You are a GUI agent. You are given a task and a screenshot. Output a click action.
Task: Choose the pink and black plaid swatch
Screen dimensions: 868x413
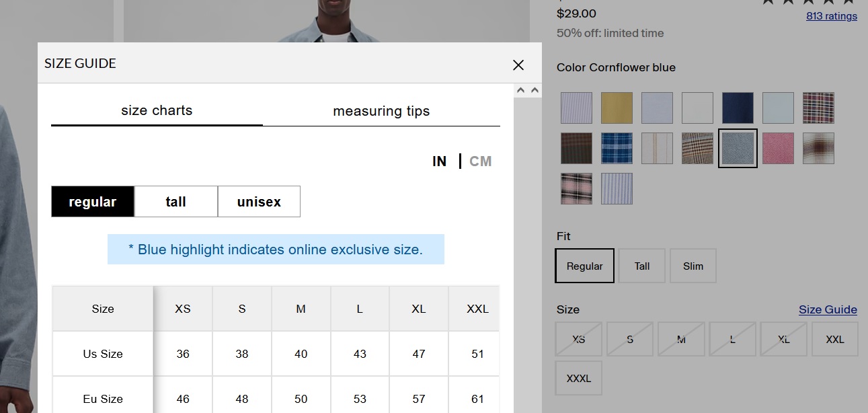(576, 188)
